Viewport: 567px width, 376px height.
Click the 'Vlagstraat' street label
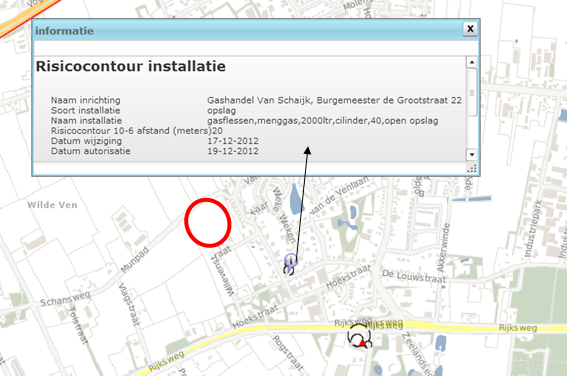click(129, 304)
